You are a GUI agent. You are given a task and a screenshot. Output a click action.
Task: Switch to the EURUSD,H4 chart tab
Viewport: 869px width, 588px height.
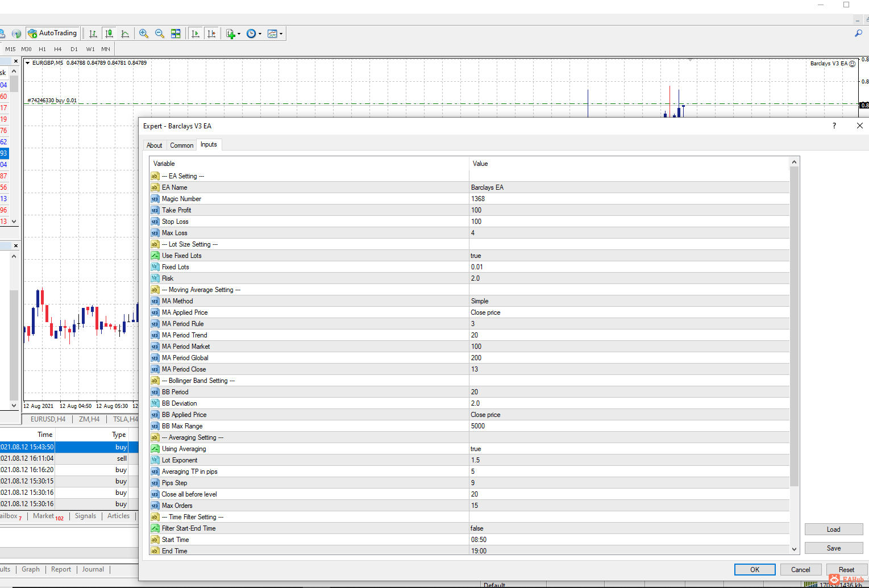[x=48, y=419]
